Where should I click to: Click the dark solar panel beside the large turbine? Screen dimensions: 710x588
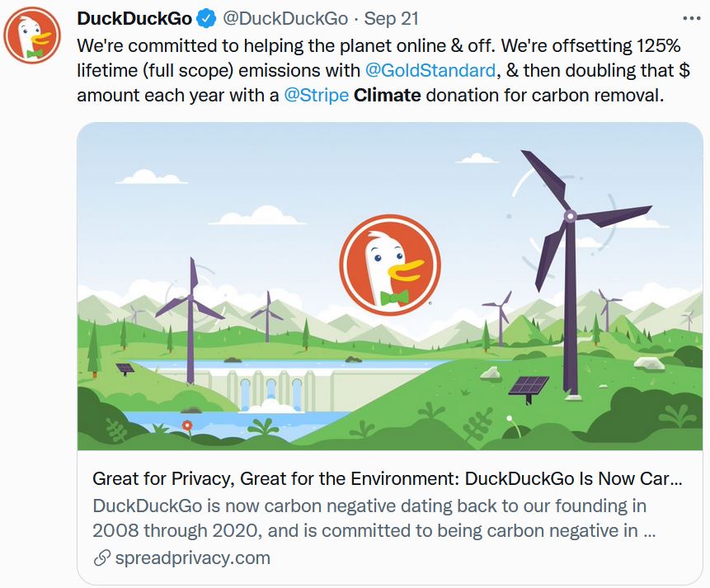[528, 387]
